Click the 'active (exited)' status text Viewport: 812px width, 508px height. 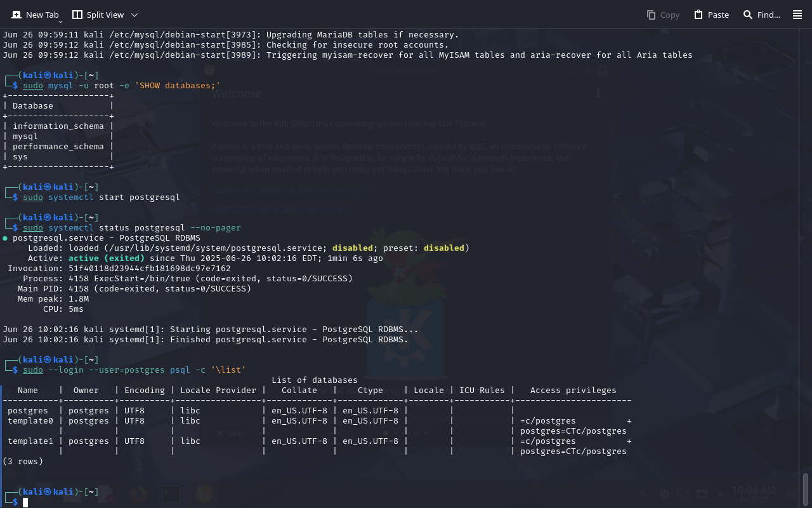(107, 258)
